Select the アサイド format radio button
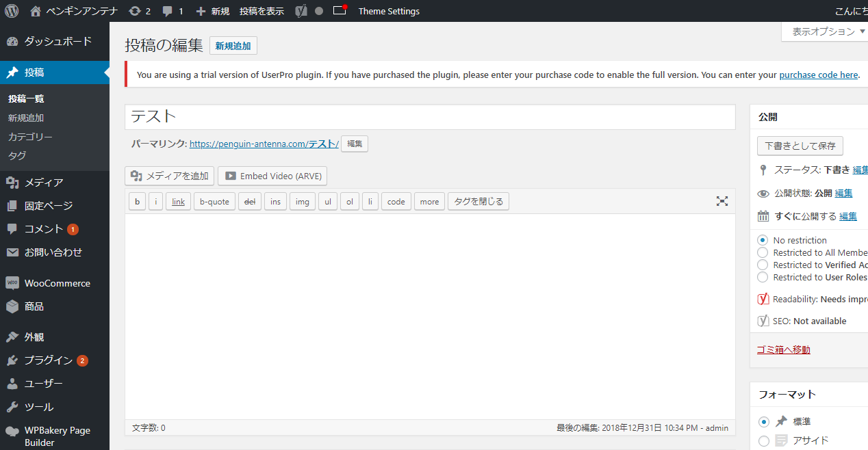This screenshot has width=868, height=450. 763,441
